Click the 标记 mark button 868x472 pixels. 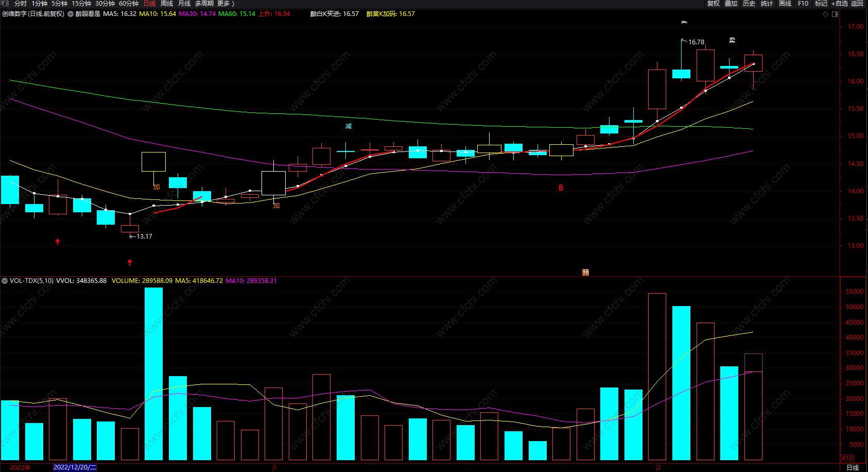point(821,4)
